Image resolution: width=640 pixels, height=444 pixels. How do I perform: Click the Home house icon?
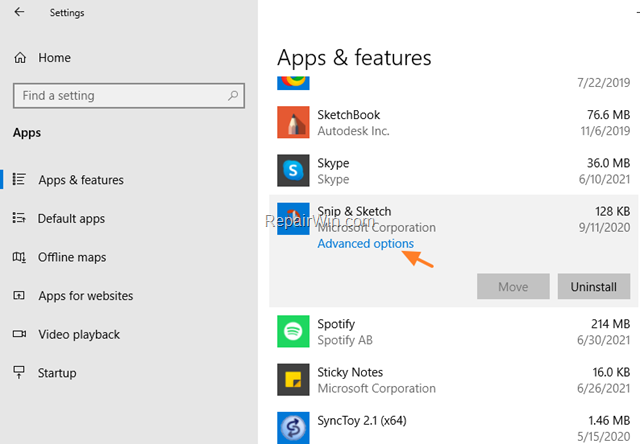tap(20, 58)
